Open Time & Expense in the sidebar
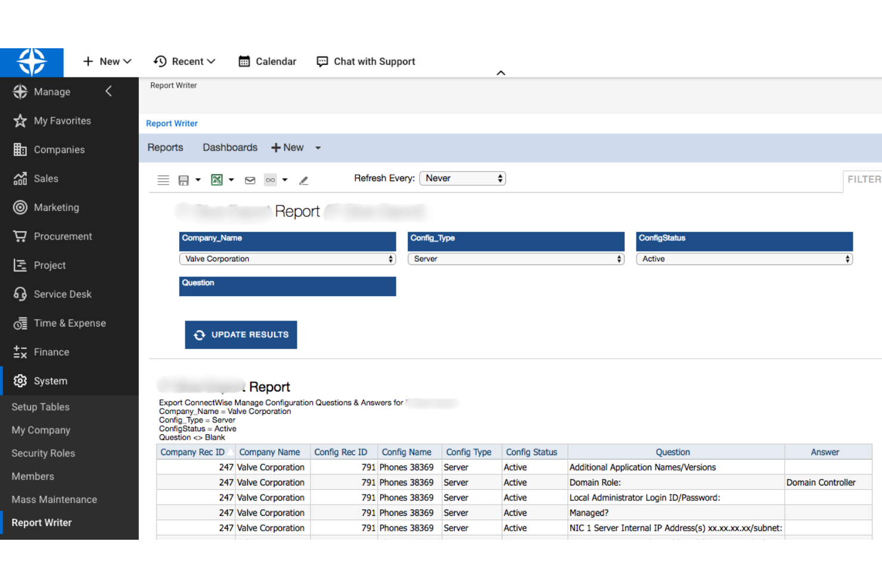The width and height of the screenshot is (882, 588). click(x=70, y=323)
